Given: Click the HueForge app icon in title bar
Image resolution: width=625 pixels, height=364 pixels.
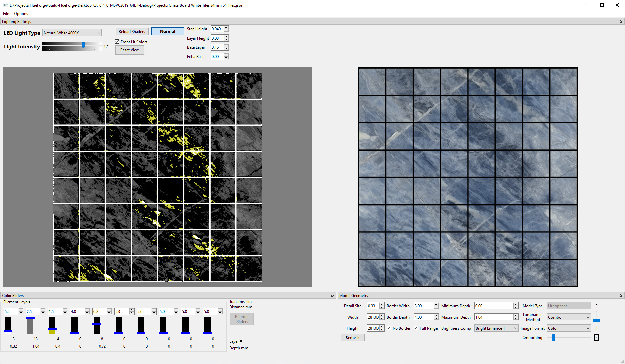Looking at the screenshot, I should tap(5, 5).
